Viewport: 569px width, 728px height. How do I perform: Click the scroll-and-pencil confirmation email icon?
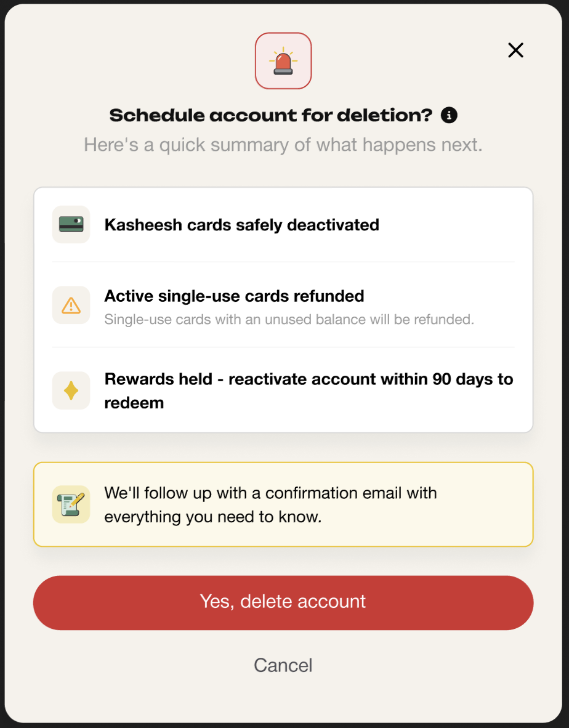71,504
